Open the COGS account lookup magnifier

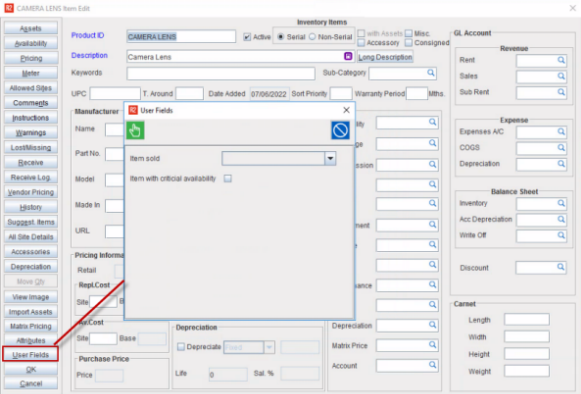click(x=561, y=148)
